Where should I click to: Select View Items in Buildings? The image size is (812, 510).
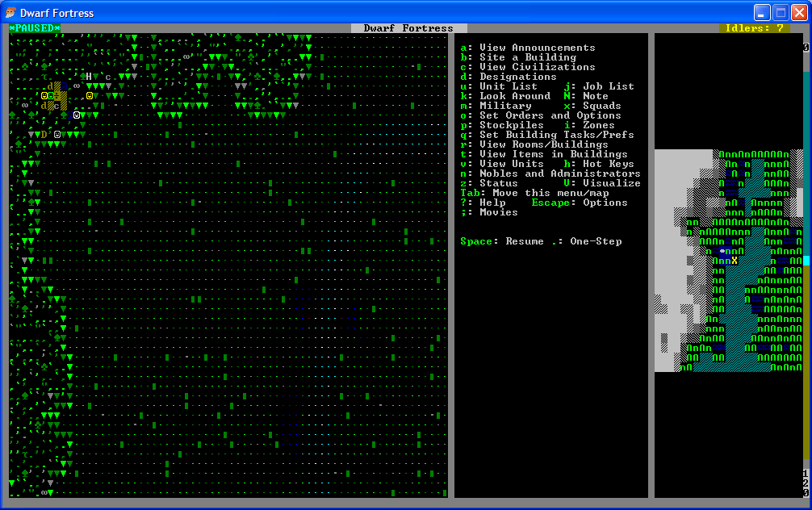point(544,154)
